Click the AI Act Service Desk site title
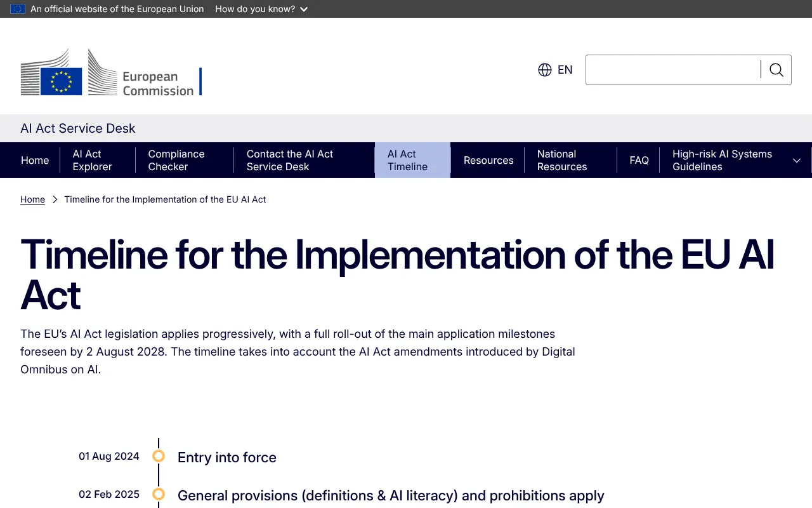812x508 pixels. [x=78, y=128]
